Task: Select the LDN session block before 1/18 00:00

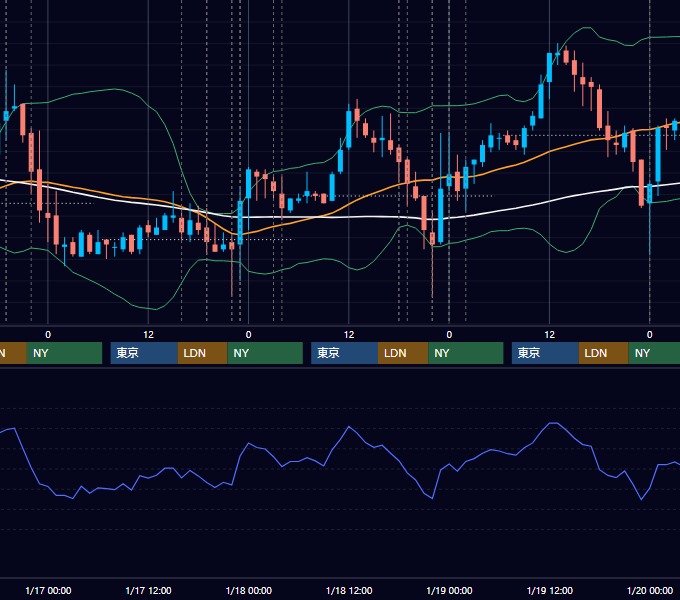Action: click(x=203, y=353)
